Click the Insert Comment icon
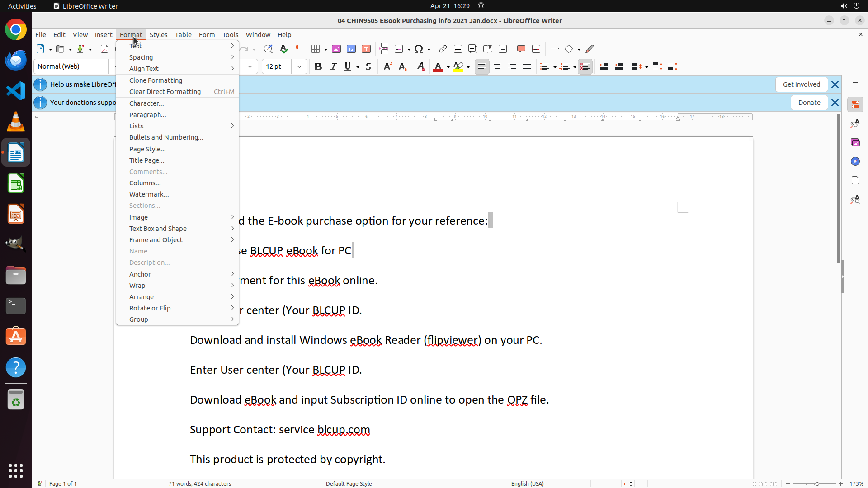Viewport: 868px width, 488px height. (521, 49)
